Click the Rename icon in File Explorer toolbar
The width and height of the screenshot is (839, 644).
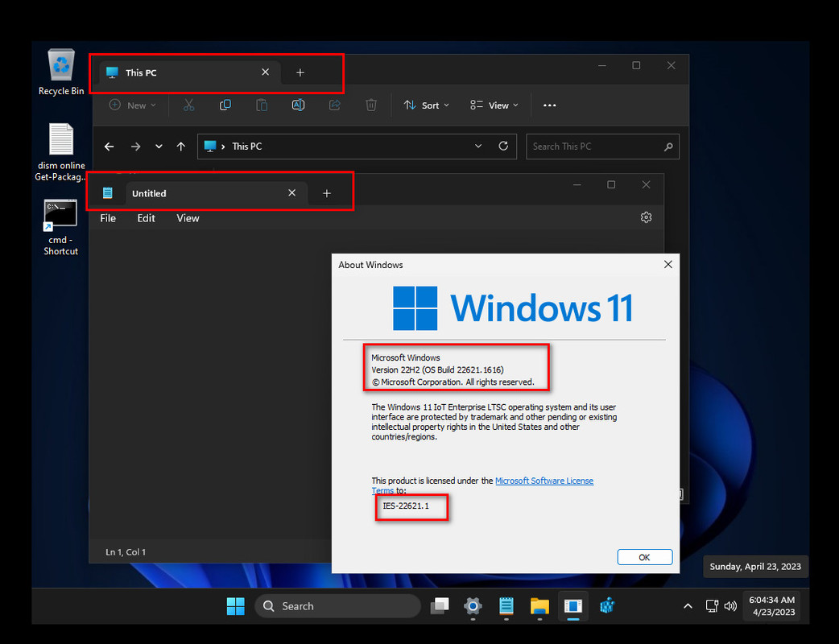click(x=298, y=105)
